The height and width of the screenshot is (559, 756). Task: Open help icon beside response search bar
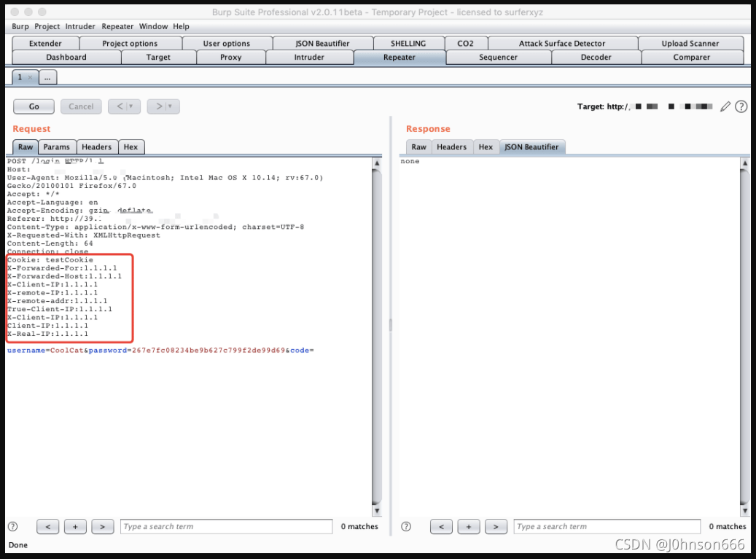coord(406,526)
